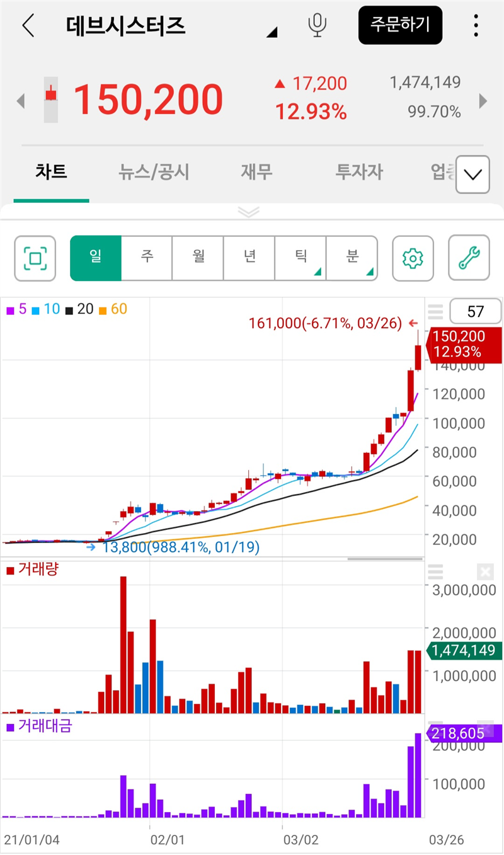Close the 거래량 volume panel

coord(485,572)
